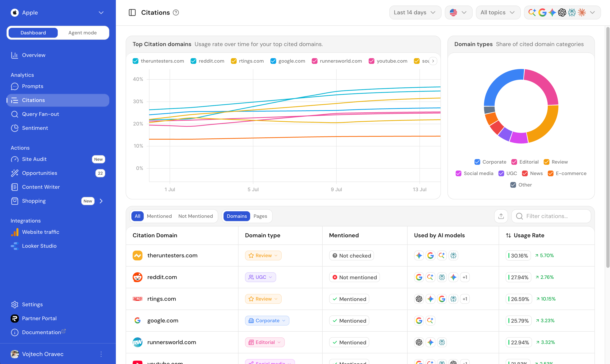Click google.com logo in the table
This screenshot has width=610, height=364.
click(x=138, y=320)
